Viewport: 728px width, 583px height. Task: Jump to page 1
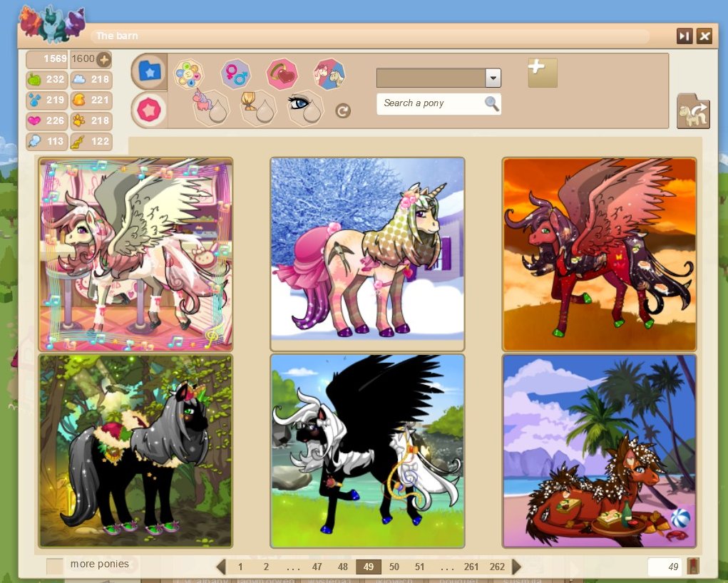240,567
